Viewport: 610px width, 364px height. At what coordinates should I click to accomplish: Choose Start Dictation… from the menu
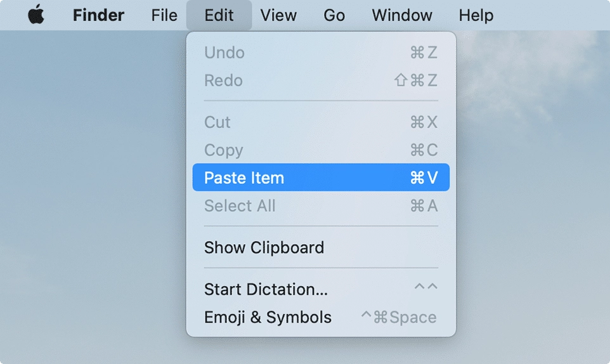[x=266, y=289]
